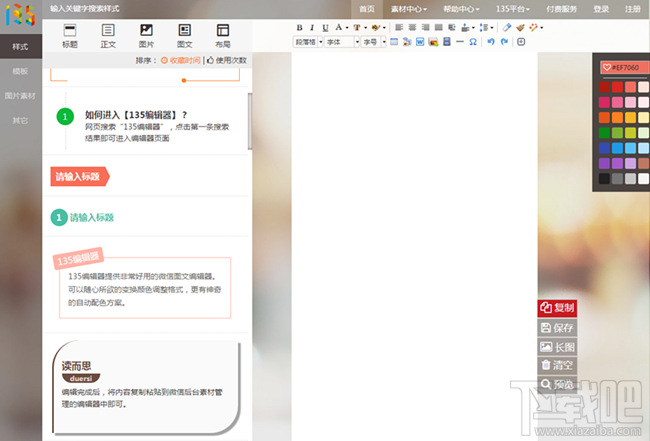Image resolution: width=650 pixels, height=441 pixels.
Task: Toggle italic formatting in editor toolbar
Action: point(312,27)
